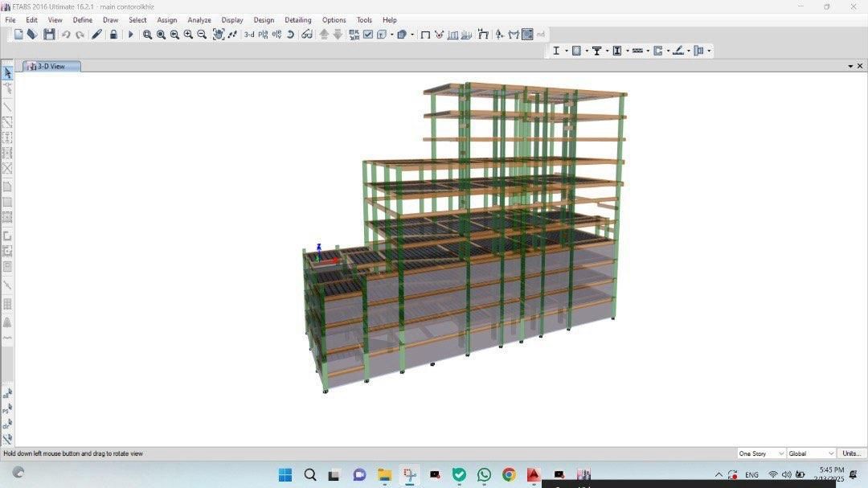Close the 3-D View pane
The width and height of the screenshot is (868, 488).
tap(860, 67)
